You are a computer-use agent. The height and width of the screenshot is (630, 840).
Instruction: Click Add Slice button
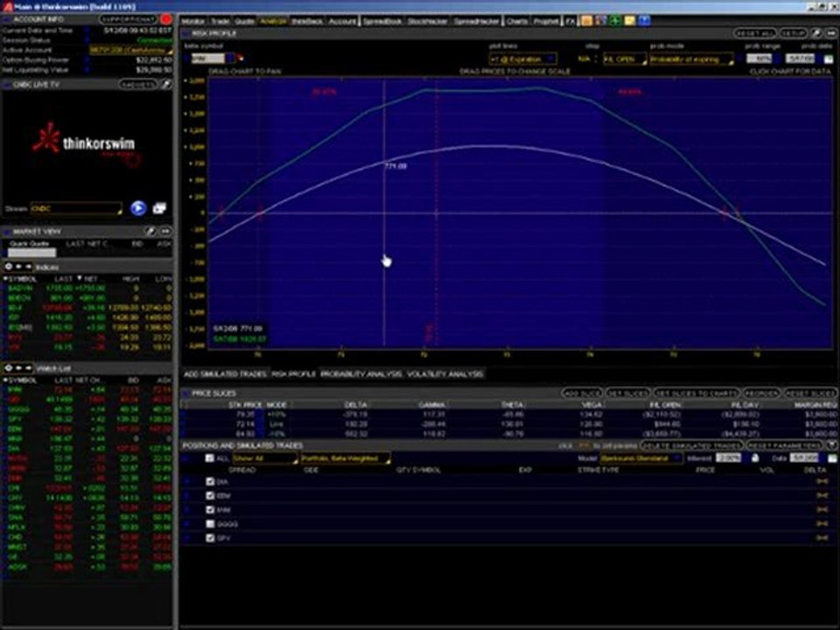coord(582,393)
